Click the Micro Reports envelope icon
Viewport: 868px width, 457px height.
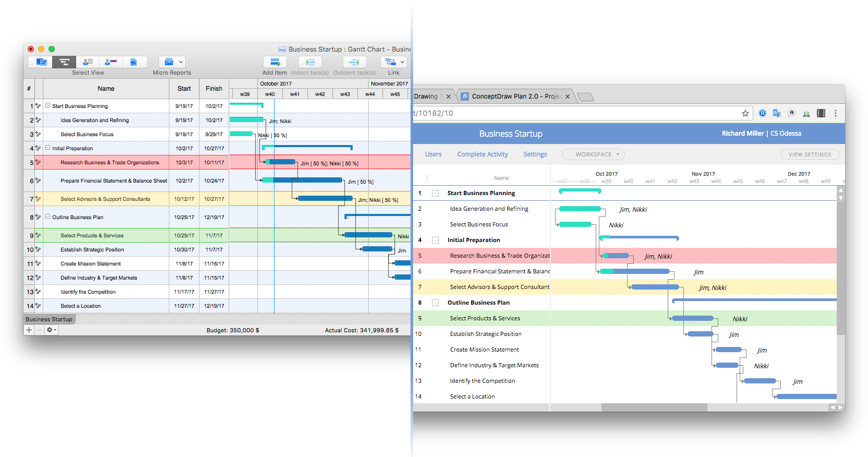pyautogui.click(x=168, y=62)
